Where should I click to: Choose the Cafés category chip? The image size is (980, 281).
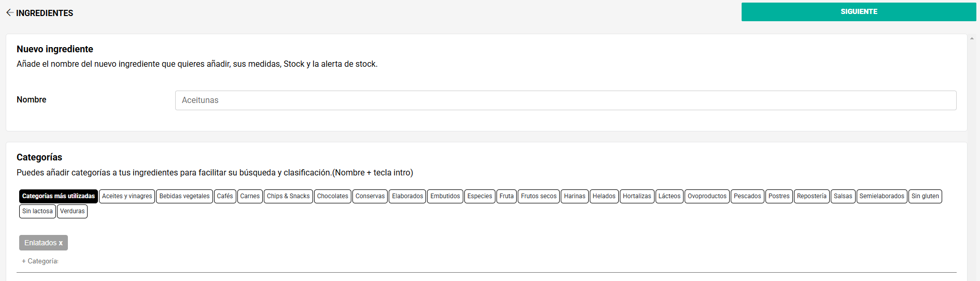(225, 196)
